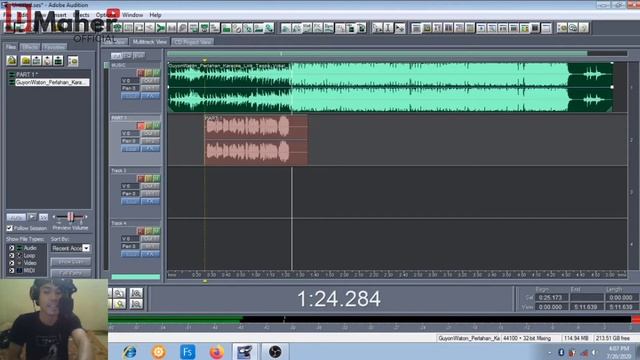
Task: Select the Hybrid tool in the toolbar
Action: pyautogui.click(x=378, y=28)
